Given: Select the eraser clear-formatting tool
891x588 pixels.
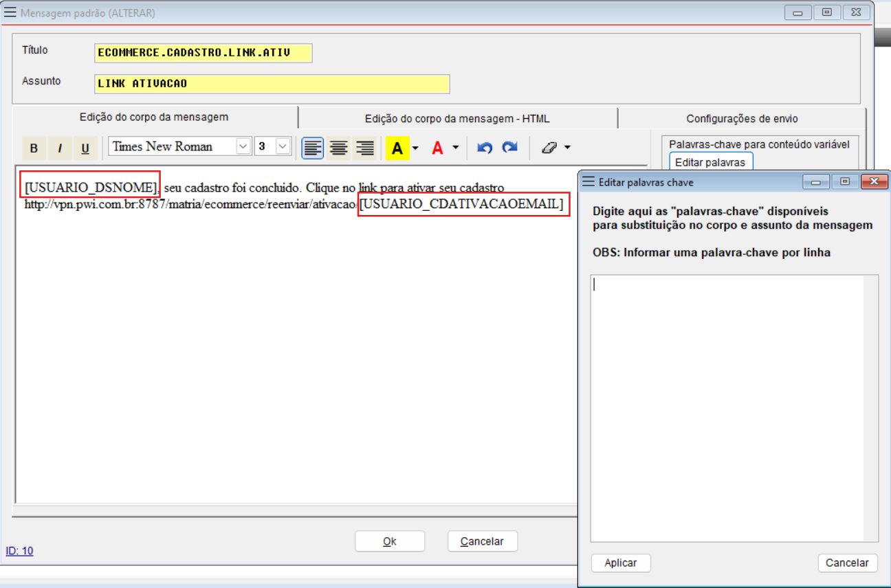Looking at the screenshot, I should 549,148.
